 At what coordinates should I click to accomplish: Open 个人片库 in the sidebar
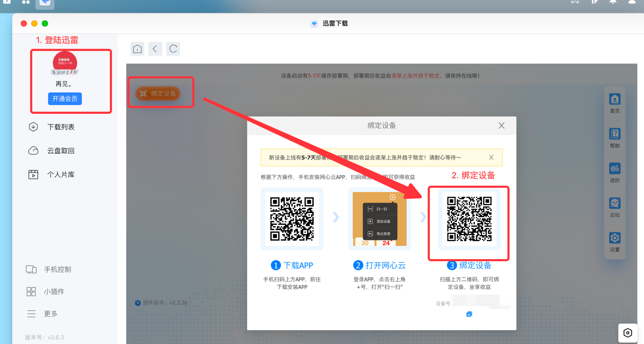tap(60, 174)
